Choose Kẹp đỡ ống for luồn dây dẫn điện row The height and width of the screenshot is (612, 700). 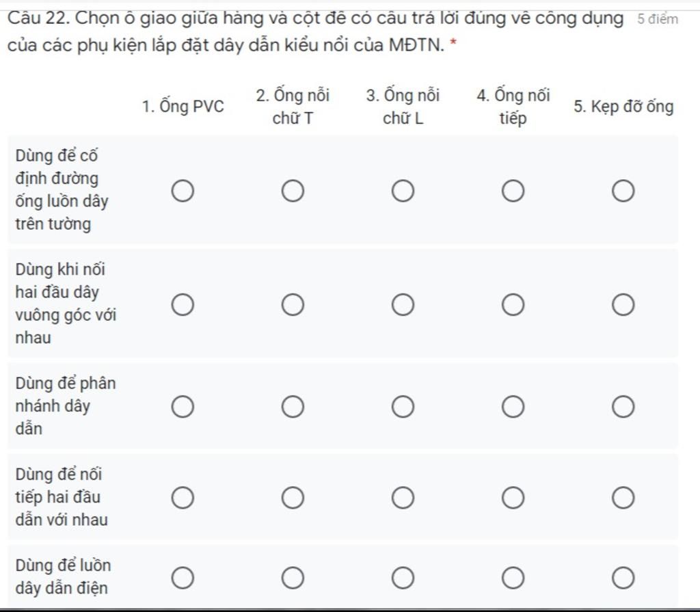(623, 578)
